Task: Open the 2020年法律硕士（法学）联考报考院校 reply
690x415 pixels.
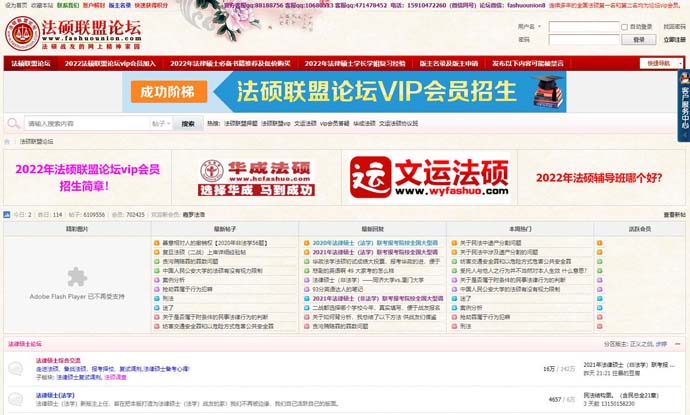Action: [375, 243]
